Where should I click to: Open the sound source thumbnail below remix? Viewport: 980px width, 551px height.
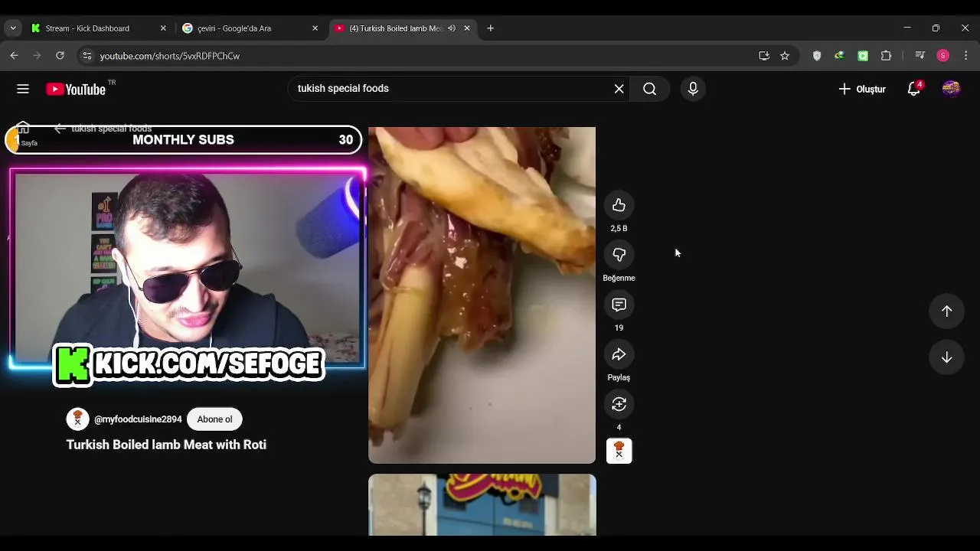[x=619, y=451]
